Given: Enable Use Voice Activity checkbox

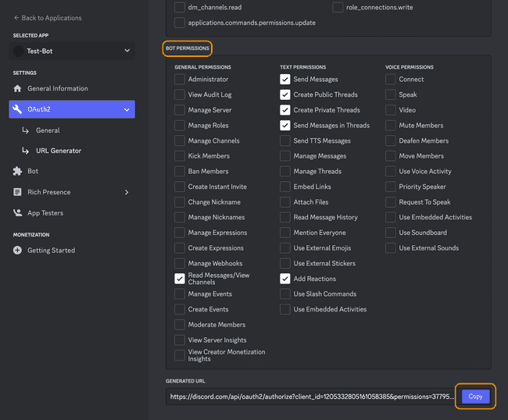Looking at the screenshot, I should click(391, 171).
